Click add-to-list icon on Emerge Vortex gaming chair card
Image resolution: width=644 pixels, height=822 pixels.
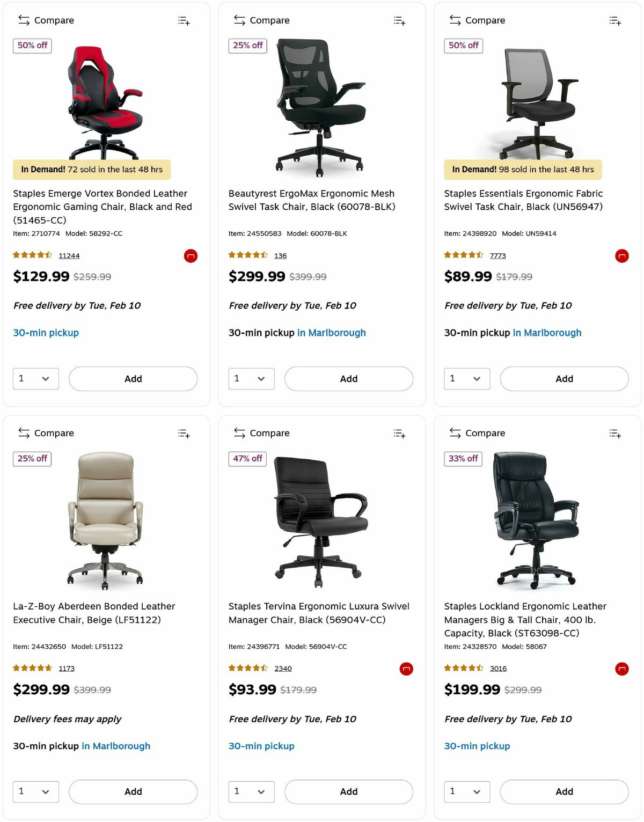184,21
